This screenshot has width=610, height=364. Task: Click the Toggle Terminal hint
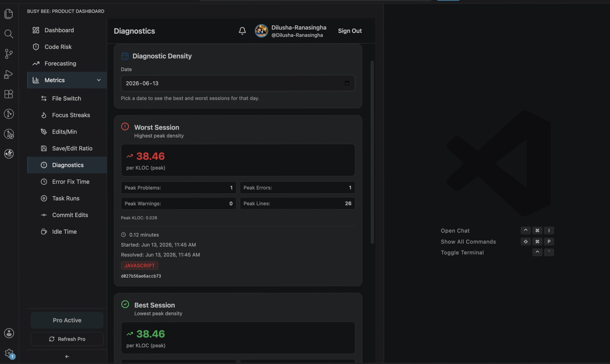click(x=462, y=252)
